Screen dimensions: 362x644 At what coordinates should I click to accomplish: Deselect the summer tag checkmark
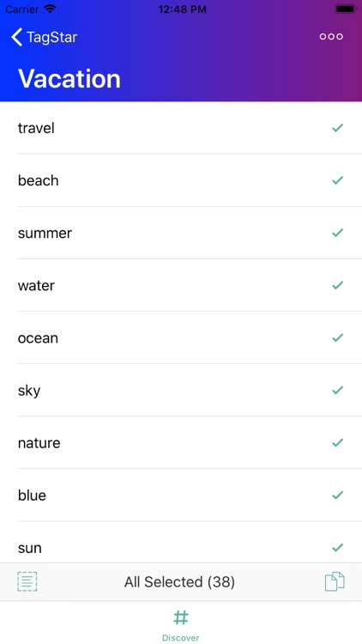coord(337,233)
